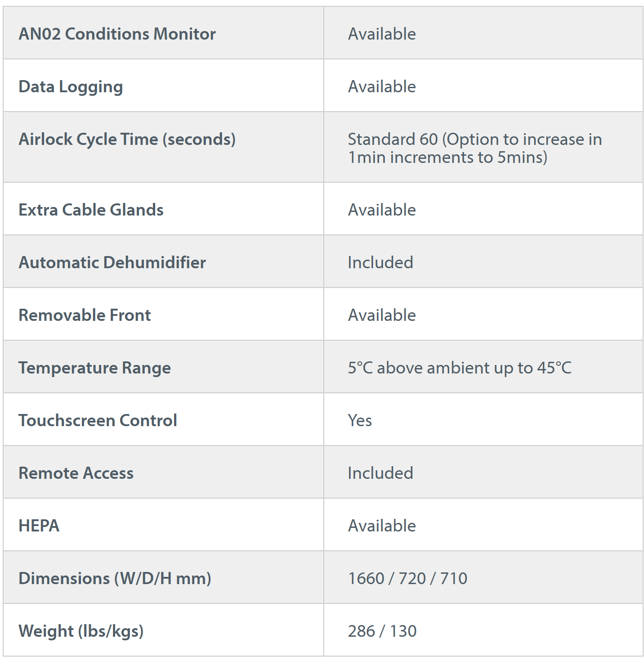Click the HEPA row label
This screenshot has height=657, width=644.
(39, 526)
